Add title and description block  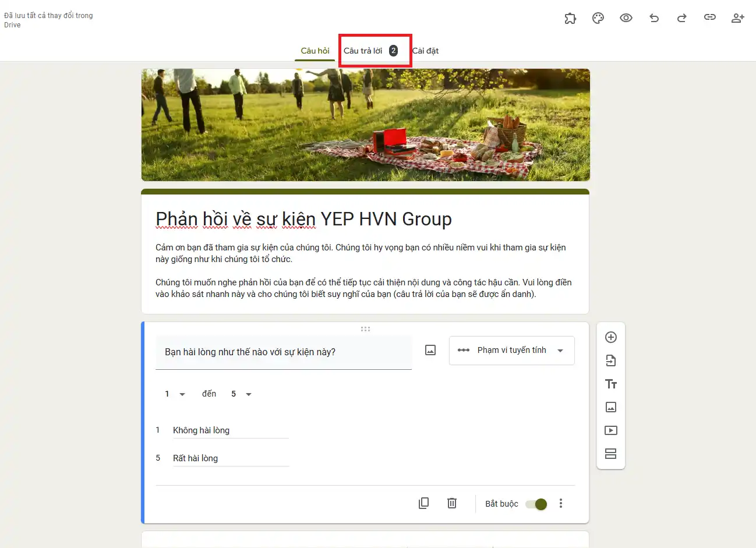[611, 384]
